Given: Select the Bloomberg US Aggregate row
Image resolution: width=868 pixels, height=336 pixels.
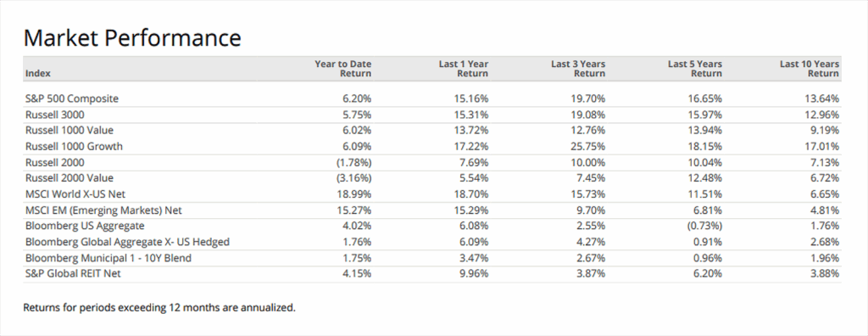Looking at the screenshot, I should point(431,227).
